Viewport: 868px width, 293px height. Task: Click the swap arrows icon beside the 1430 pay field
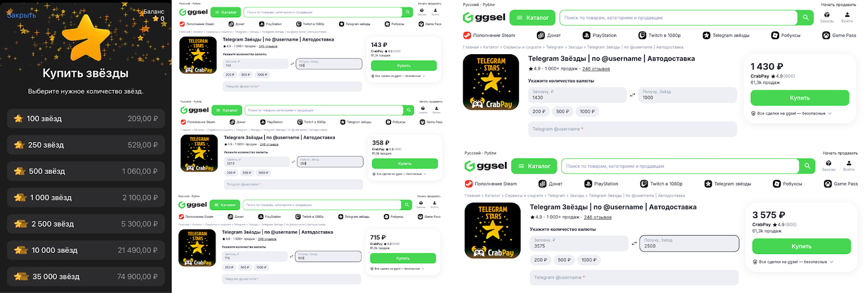(633, 95)
